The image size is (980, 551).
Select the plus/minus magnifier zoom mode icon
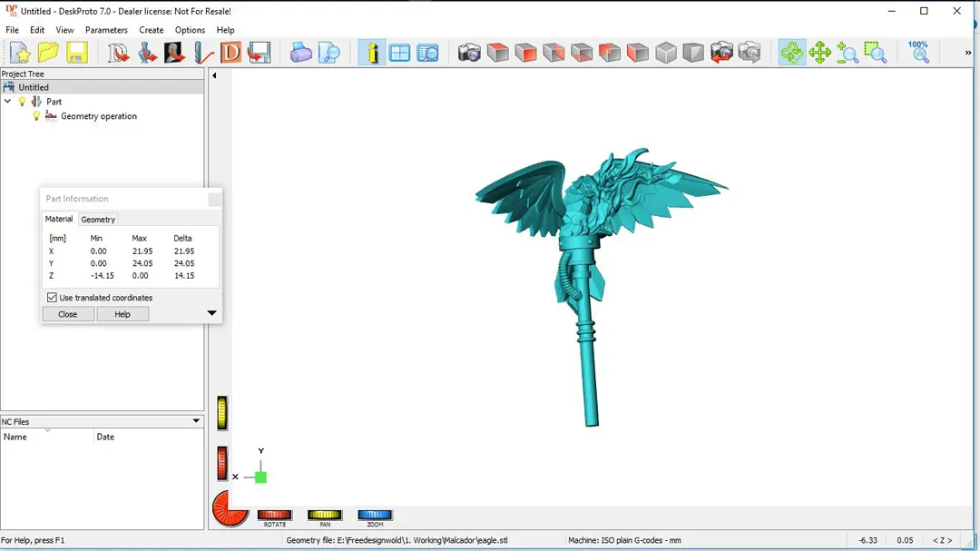point(848,53)
